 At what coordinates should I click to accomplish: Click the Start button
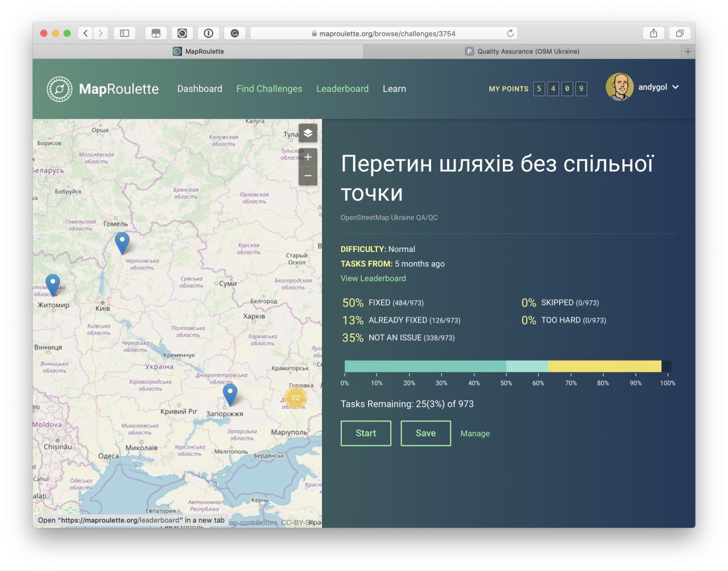click(366, 433)
